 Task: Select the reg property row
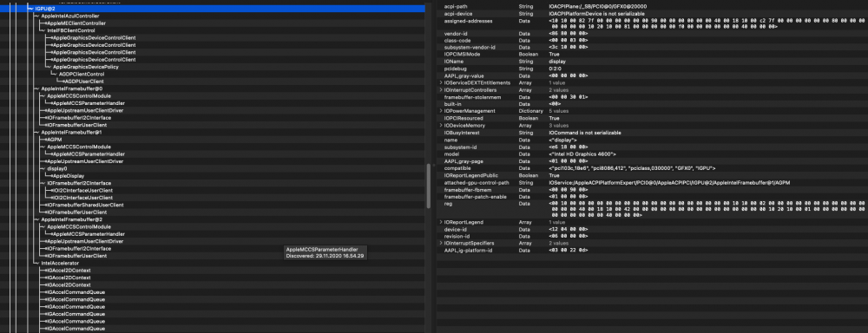[652, 209]
